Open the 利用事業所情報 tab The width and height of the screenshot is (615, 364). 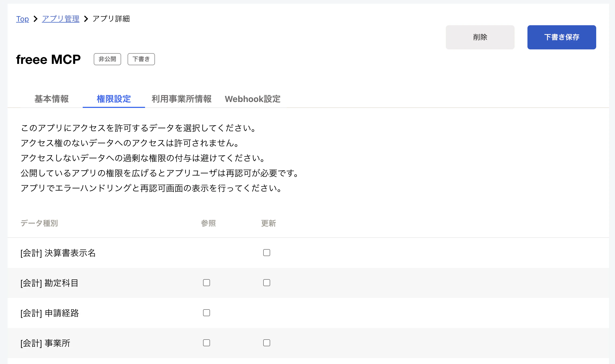click(182, 99)
